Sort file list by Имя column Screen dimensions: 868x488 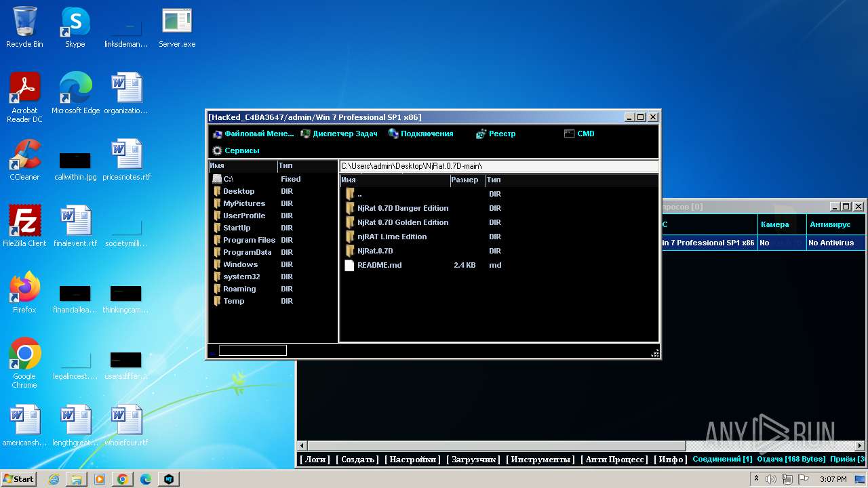[395, 180]
